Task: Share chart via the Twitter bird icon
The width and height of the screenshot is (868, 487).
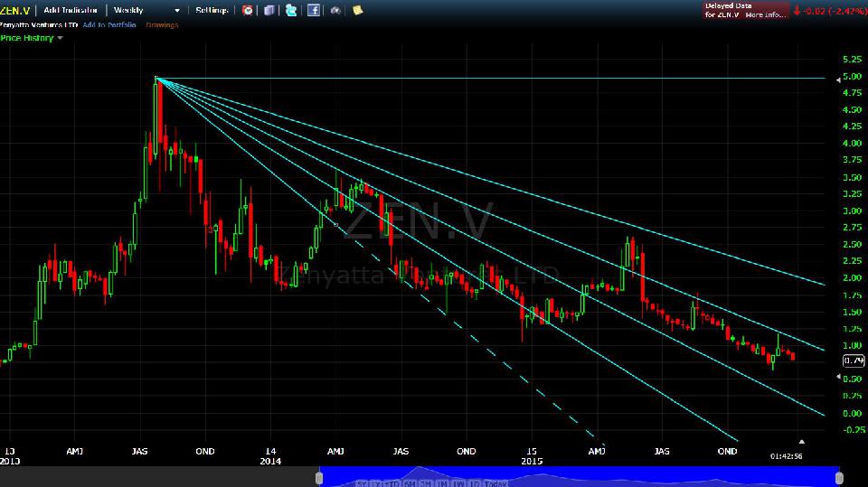Action: (290, 11)
